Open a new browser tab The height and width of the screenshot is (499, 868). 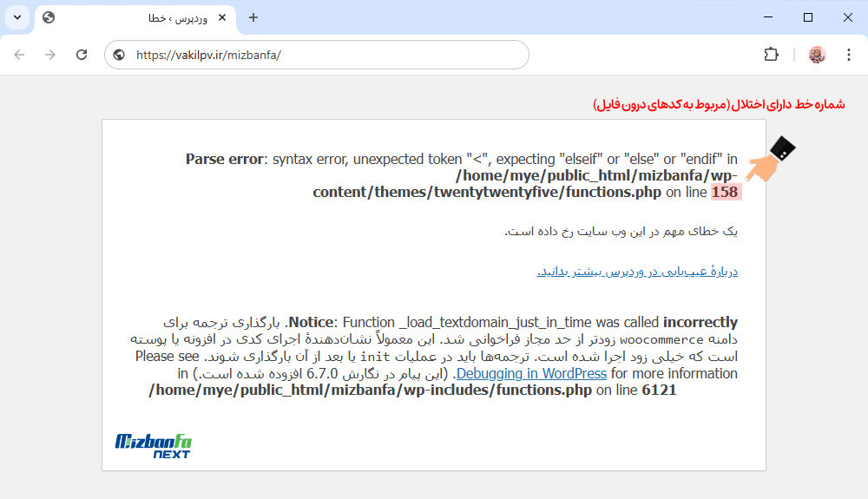[253, 17]
